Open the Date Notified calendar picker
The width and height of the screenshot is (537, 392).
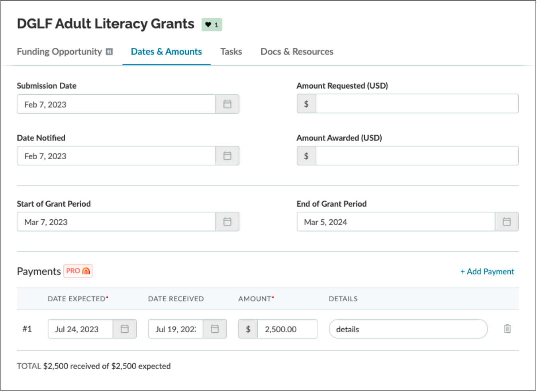227,156
